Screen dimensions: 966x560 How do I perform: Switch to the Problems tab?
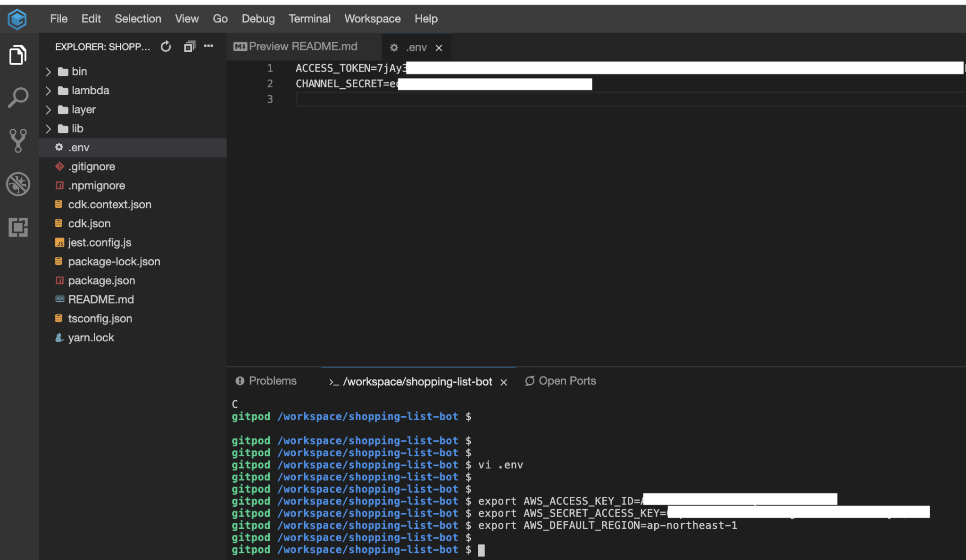[272, 381]
